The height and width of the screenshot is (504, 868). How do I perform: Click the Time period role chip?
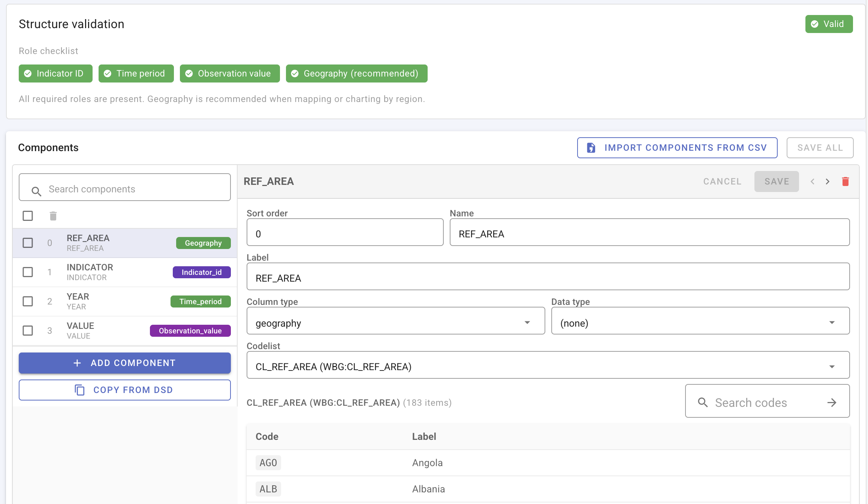(x=136, y=73)
